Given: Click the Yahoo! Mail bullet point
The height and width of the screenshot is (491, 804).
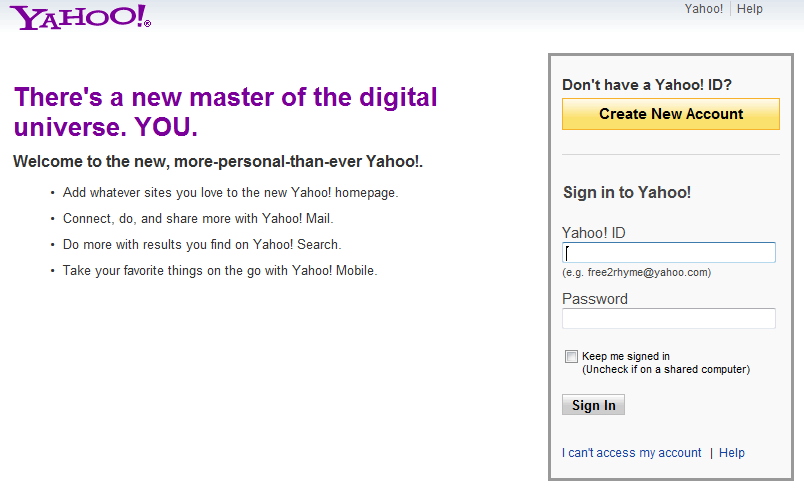Looking at the screenshot, I should (x=198, y=218).
